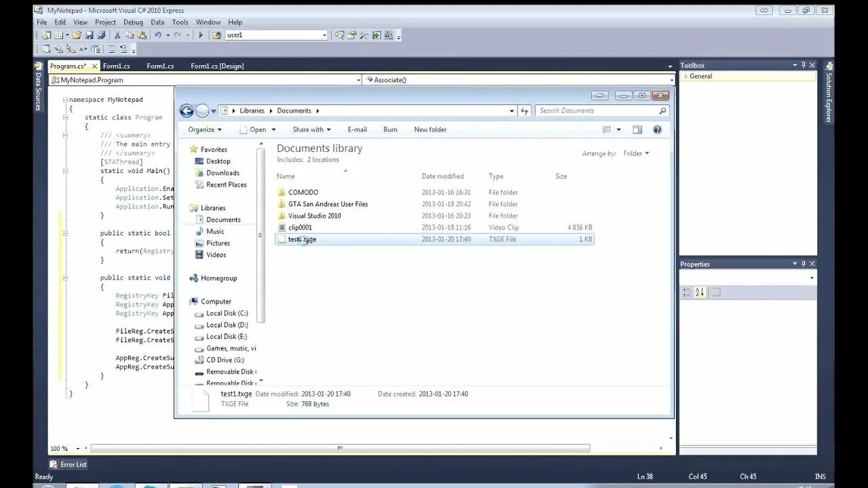The width and height of the screenshot is (868, 488).
Task: Expand the General group in Toolbox
Action: click(686, 77)
